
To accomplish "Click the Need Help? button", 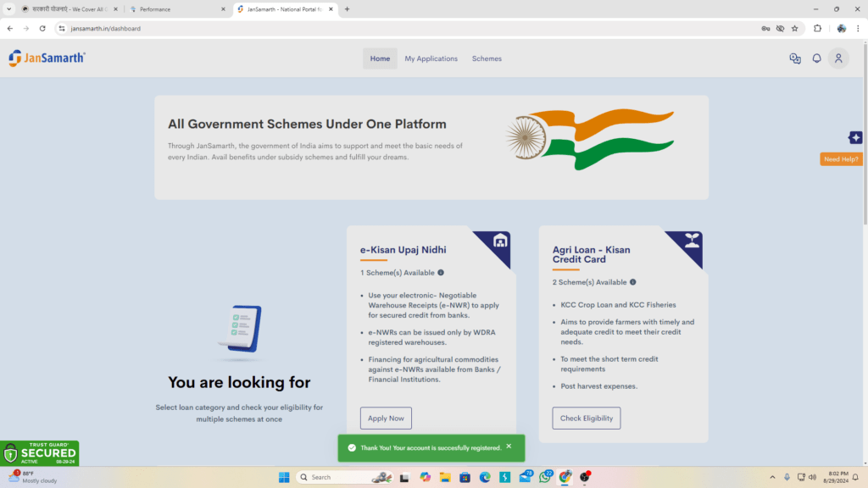I will [x=841, y=159].
